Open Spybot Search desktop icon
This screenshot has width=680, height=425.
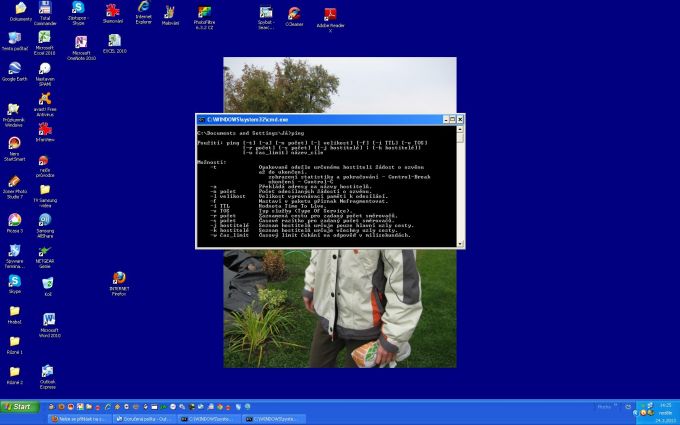coord(265,12)
